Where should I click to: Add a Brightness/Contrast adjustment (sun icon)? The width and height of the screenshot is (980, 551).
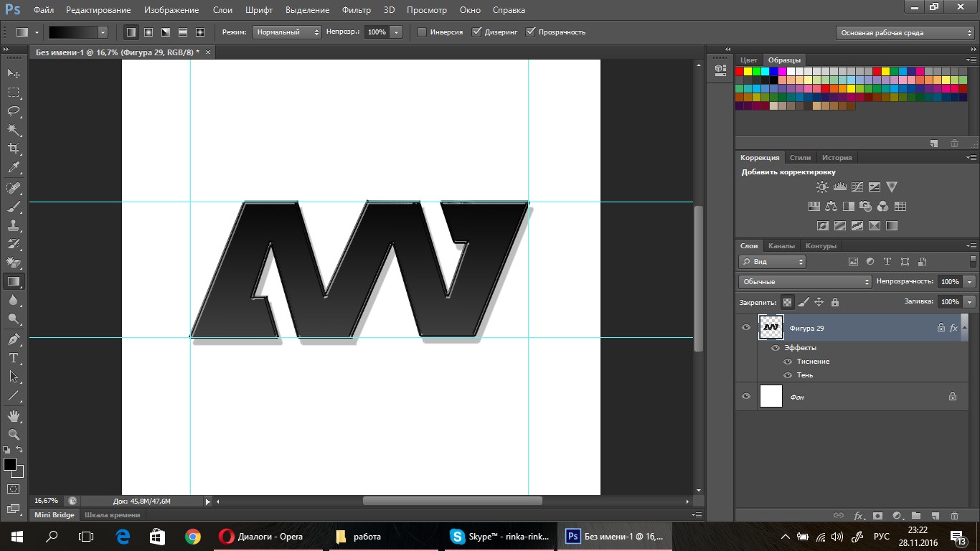click(x=822, y=187)
